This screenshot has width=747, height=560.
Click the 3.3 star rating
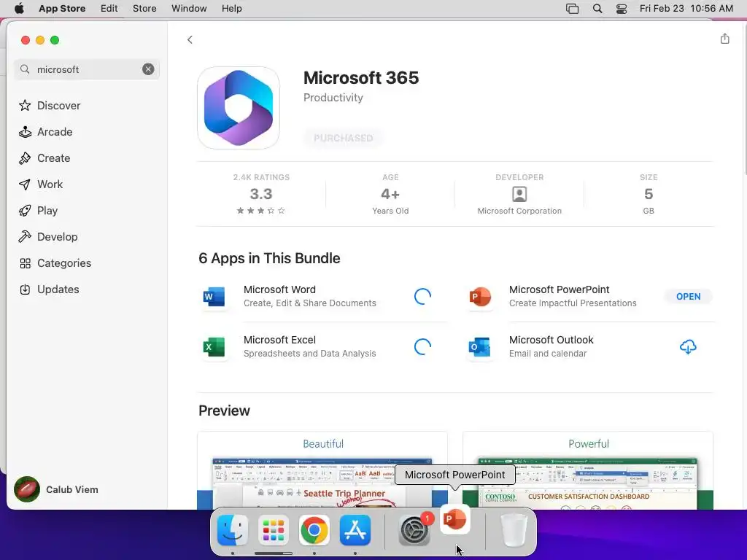pos(261,194)
